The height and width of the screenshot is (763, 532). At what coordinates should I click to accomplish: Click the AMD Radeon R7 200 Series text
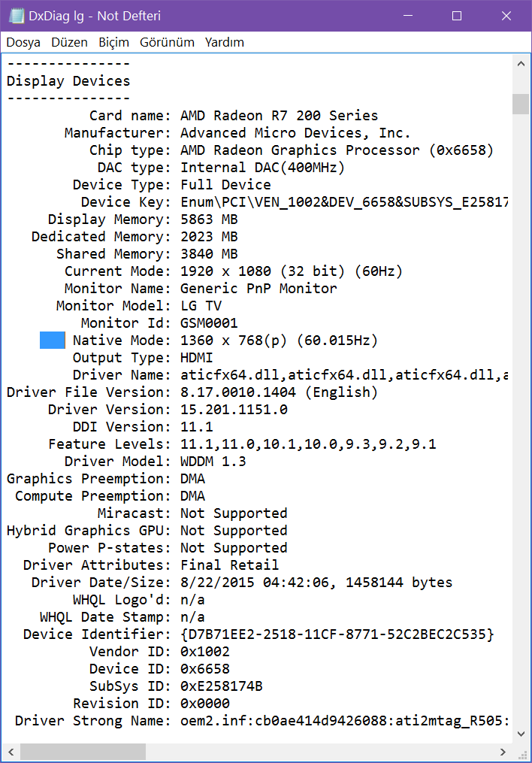point(279,116)
